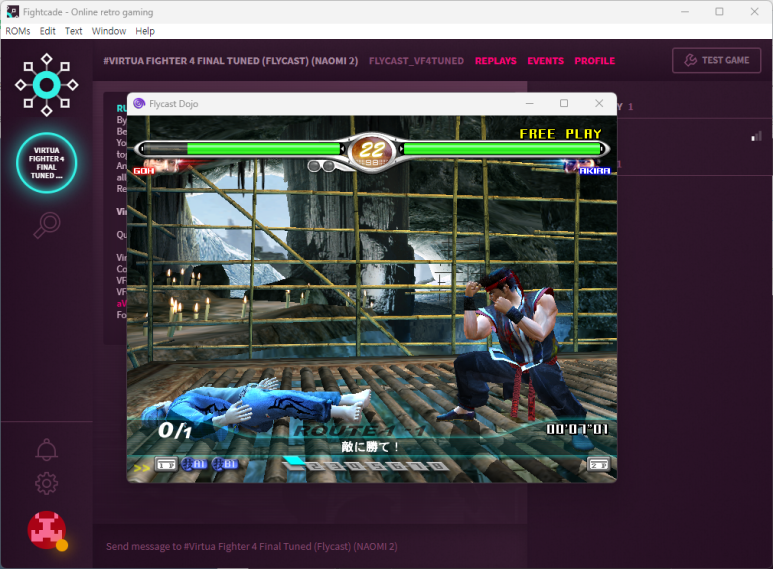
Task: Open the notifications bell
Action: (x=46, y=450)
